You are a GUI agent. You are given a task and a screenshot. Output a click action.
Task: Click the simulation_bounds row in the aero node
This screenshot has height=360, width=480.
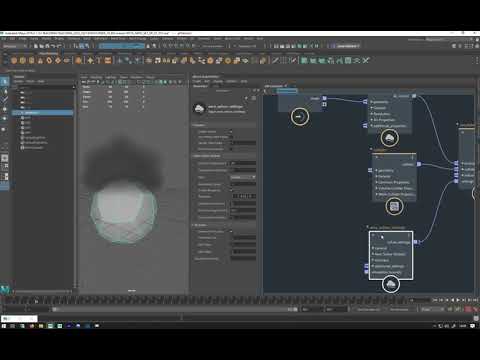tap(387, 272)
